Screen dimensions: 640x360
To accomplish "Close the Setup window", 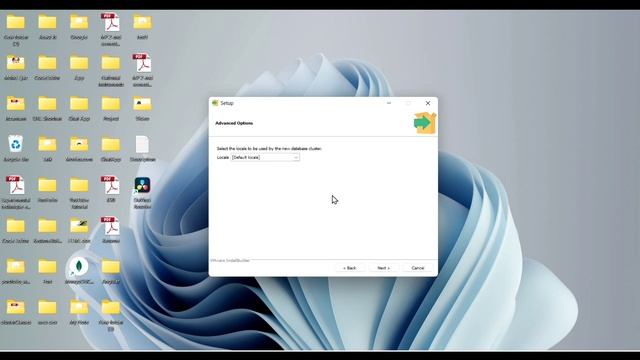I will pos(428,103).
